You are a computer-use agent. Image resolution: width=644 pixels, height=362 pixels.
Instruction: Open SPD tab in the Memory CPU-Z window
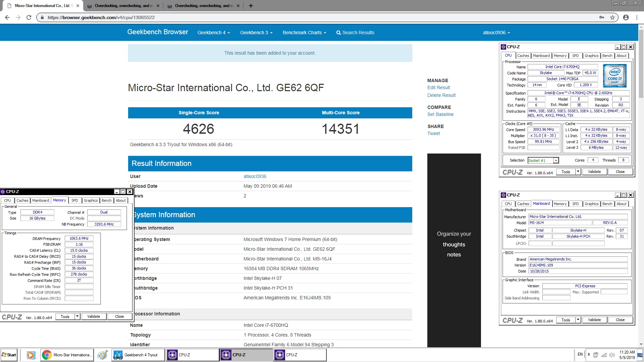(75, 200)
